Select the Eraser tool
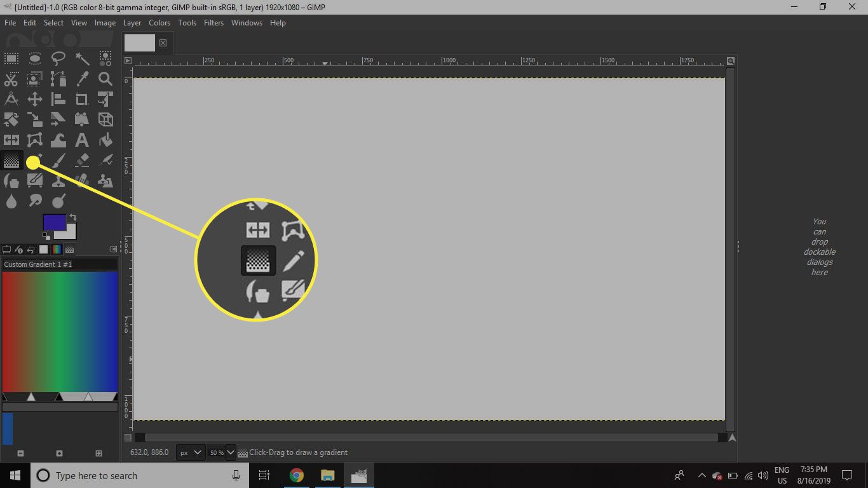 82,161
